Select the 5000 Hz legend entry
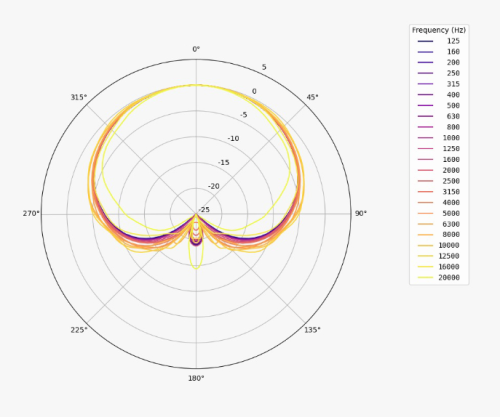 [439, 213]
